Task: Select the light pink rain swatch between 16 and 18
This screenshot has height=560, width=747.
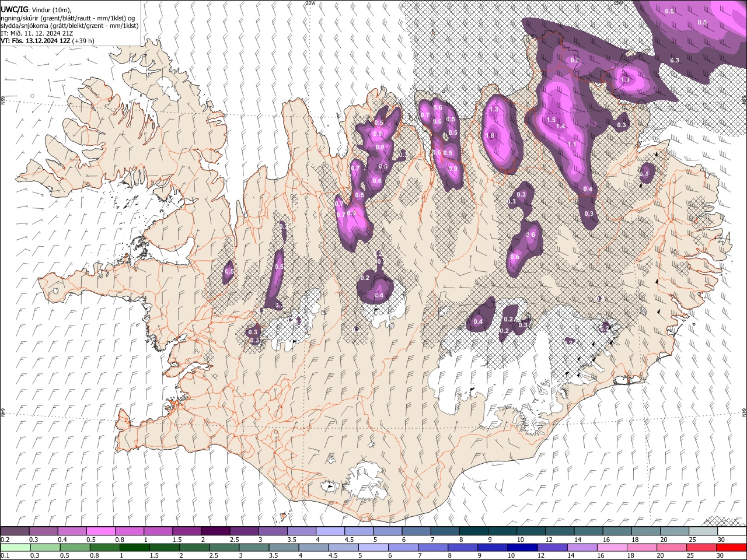Action: 612,547
